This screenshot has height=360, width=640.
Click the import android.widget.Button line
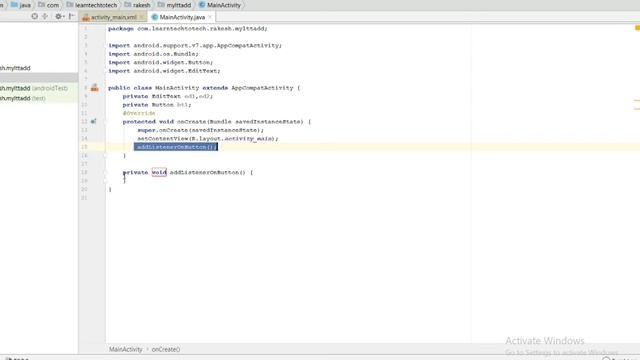point(160,62)
